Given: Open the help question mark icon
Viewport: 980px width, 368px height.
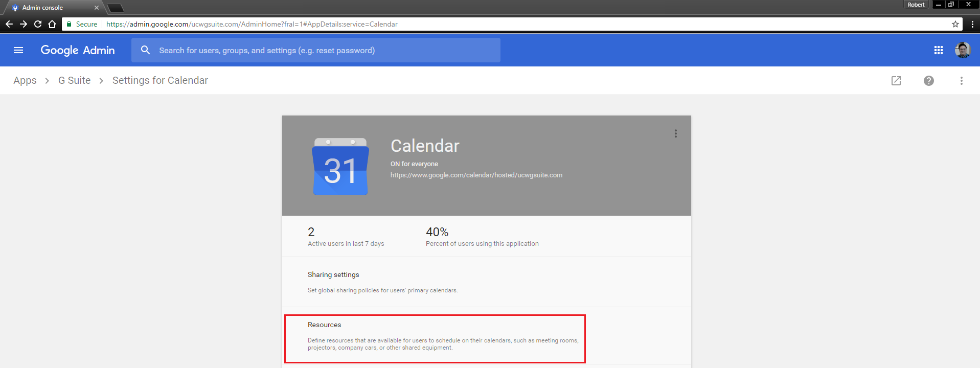Looking at the screenshot, I should tap(929, 81).
